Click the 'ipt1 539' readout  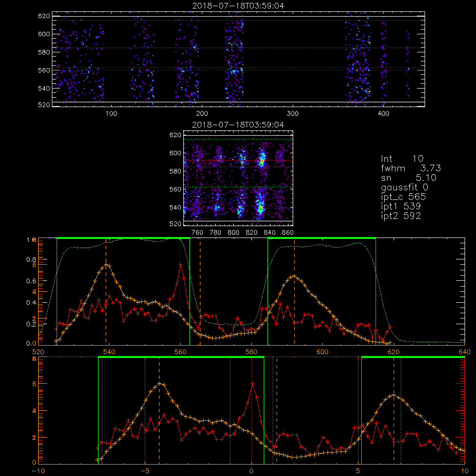point(401,207)
